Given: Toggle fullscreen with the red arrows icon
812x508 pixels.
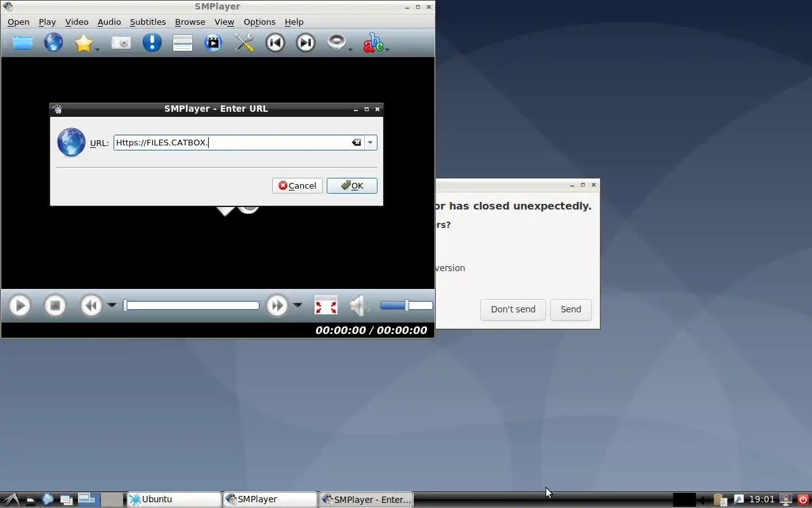Looking at the screenshot, I should (326, 306).
